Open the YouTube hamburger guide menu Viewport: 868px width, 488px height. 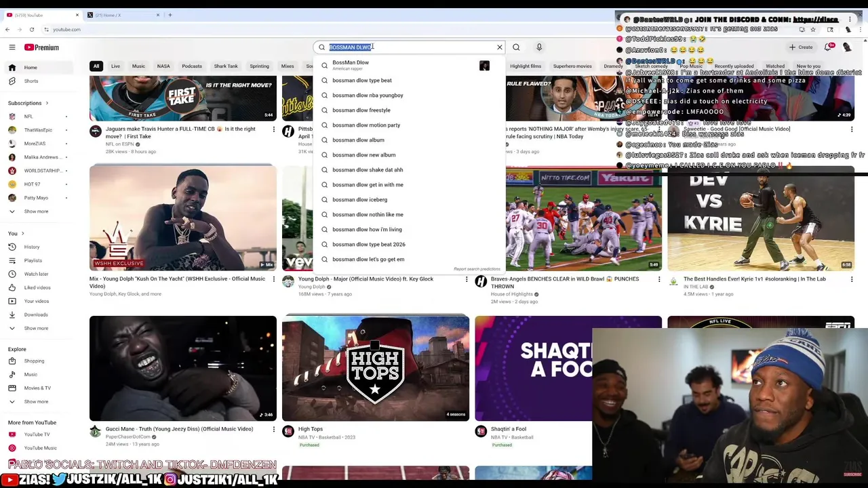tap(12, 47)
